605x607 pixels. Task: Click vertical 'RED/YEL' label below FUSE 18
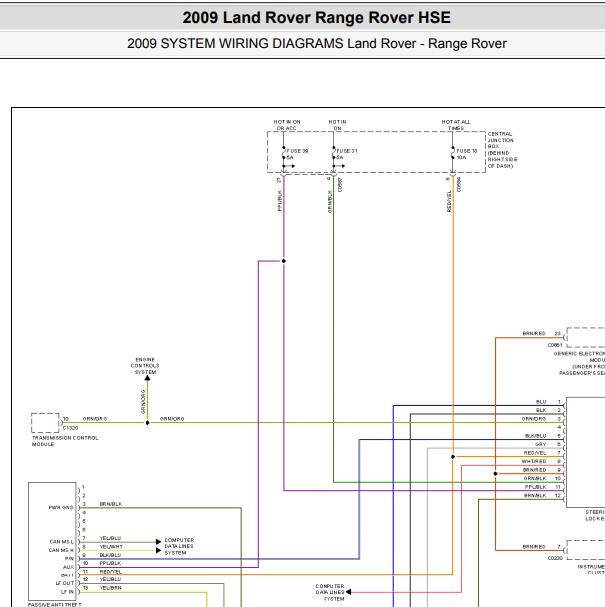click(449, 201)
